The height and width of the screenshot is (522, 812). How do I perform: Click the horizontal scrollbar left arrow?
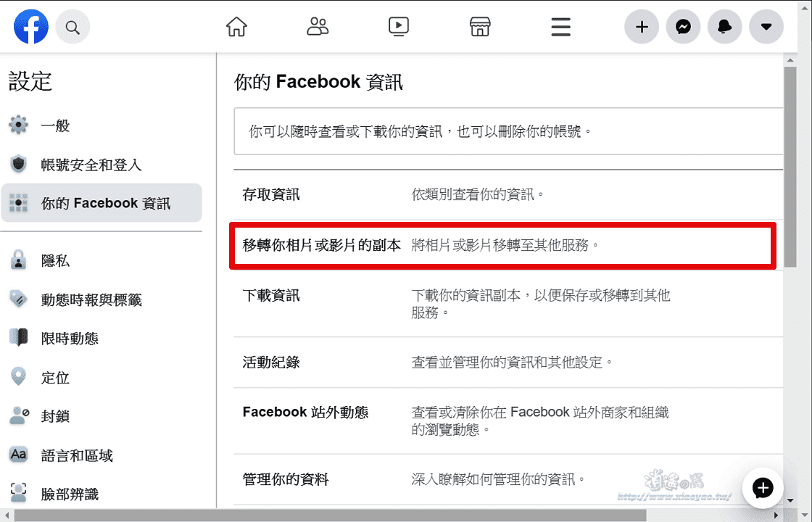tap(7, 515)
